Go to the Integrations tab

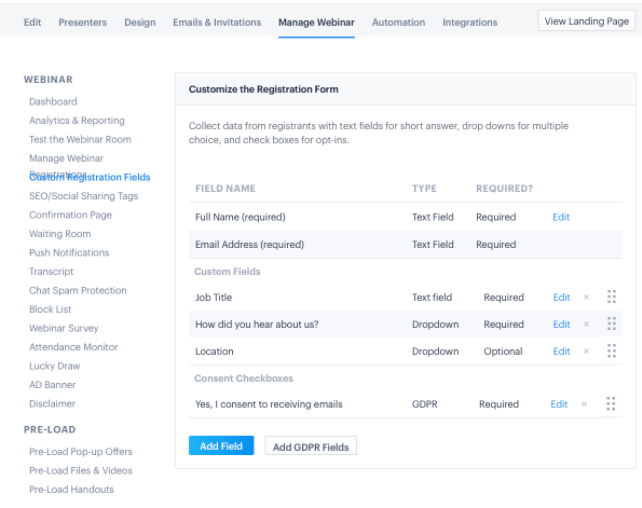470,22
